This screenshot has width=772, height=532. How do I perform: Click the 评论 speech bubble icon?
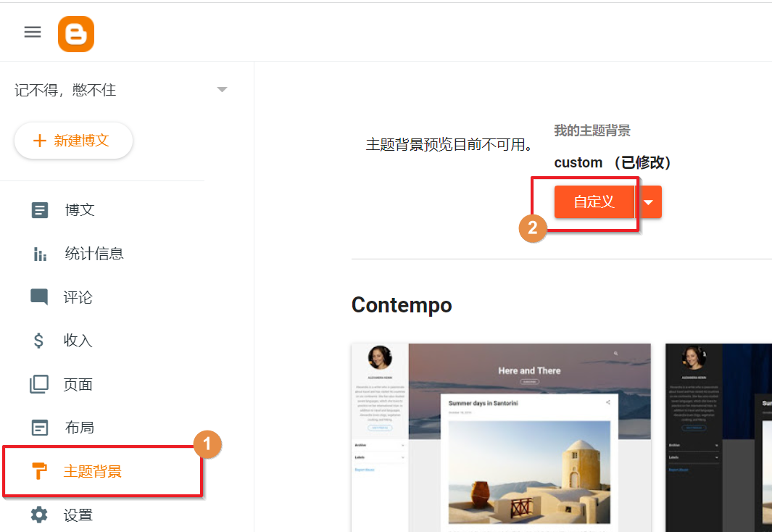39,297
